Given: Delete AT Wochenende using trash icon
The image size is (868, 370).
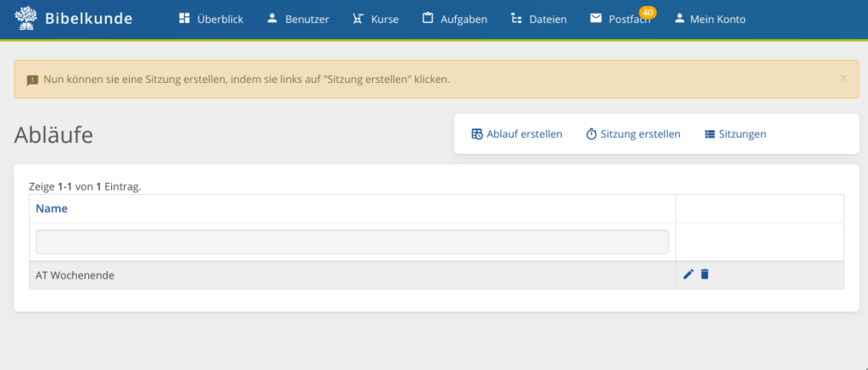Looking at the screenshot, I should click(x=704, y=273).
